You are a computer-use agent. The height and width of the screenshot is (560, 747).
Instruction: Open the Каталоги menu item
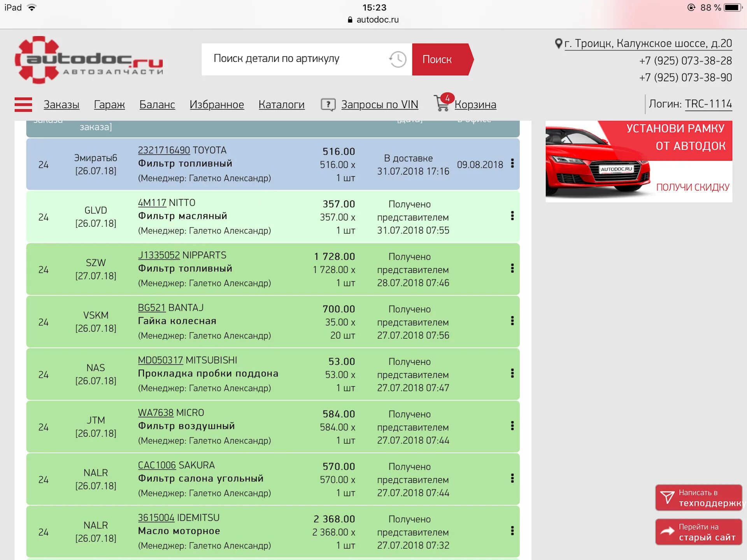tap(282, 105)
